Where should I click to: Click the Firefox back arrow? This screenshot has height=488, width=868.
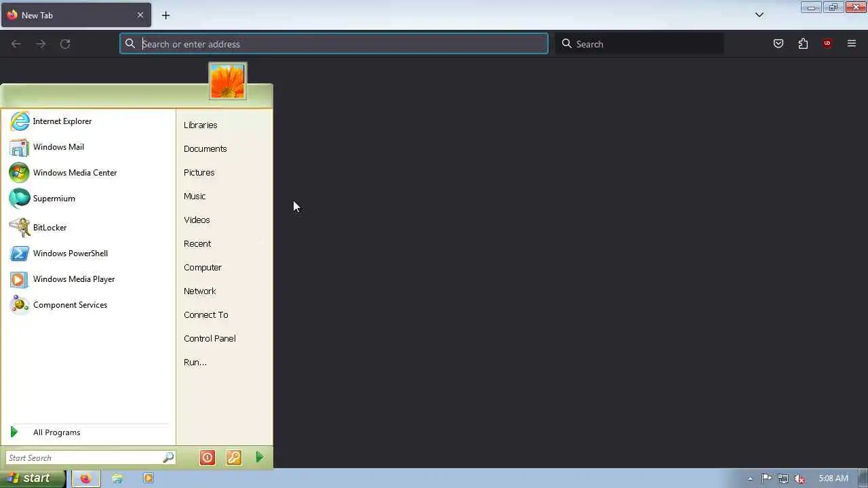click(16, 44)
